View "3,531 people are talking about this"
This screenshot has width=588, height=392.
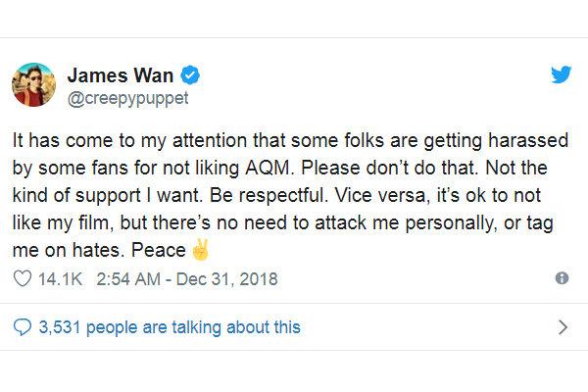169,326
